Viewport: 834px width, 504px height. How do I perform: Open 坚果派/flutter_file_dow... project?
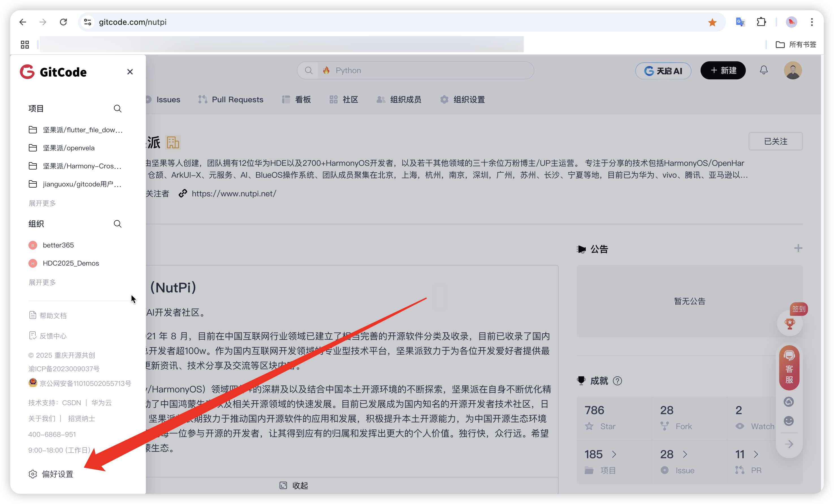point(76,130)
